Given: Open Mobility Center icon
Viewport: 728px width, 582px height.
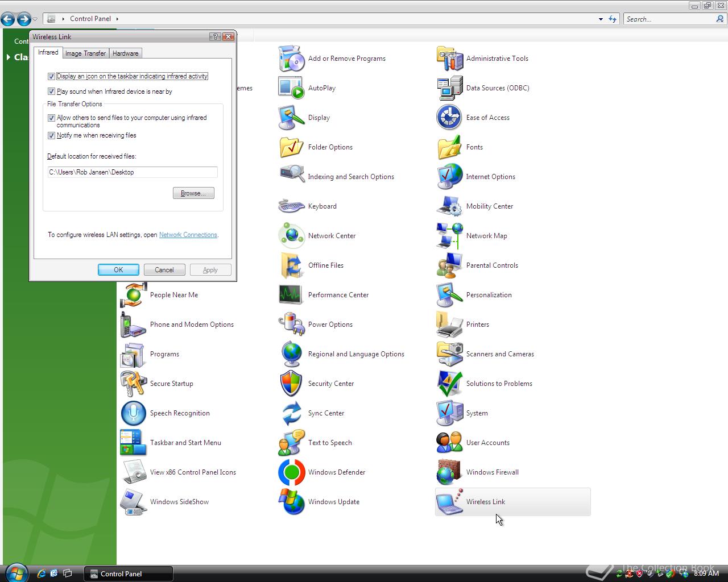Looking at the screenshot, I should (450, 206).
